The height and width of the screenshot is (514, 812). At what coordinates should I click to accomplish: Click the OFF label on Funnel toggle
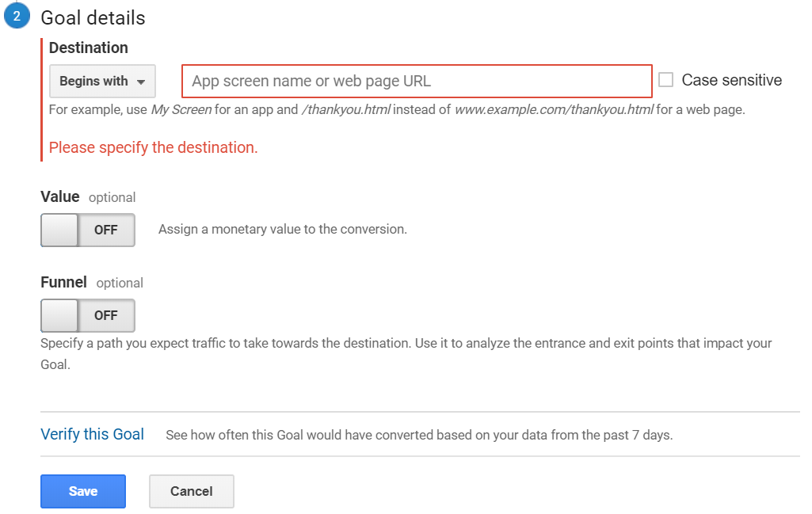tap(105, 315)
